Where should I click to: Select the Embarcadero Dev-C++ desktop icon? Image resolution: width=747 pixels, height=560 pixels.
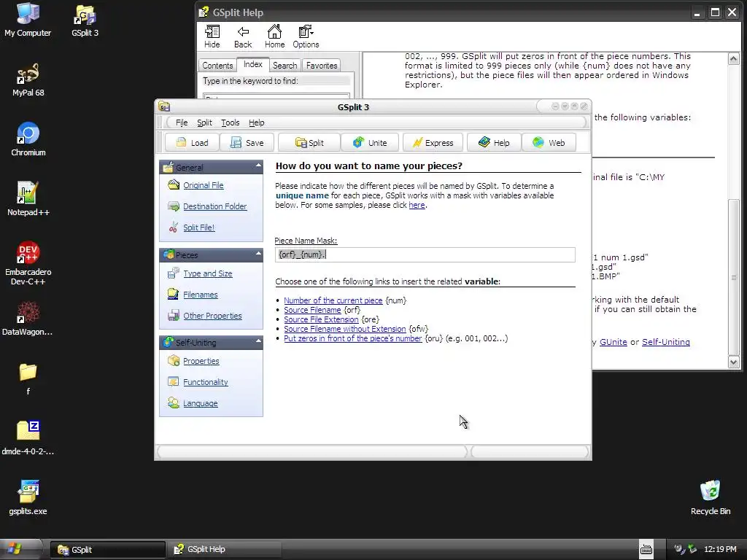[x=28, y=263]
